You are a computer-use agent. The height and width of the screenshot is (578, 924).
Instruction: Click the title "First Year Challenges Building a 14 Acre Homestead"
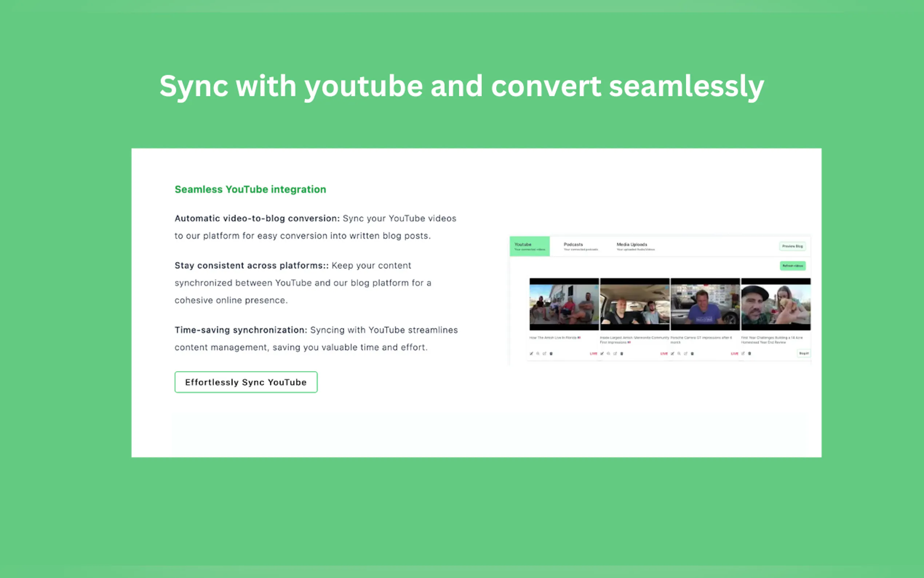click(772, 340)
